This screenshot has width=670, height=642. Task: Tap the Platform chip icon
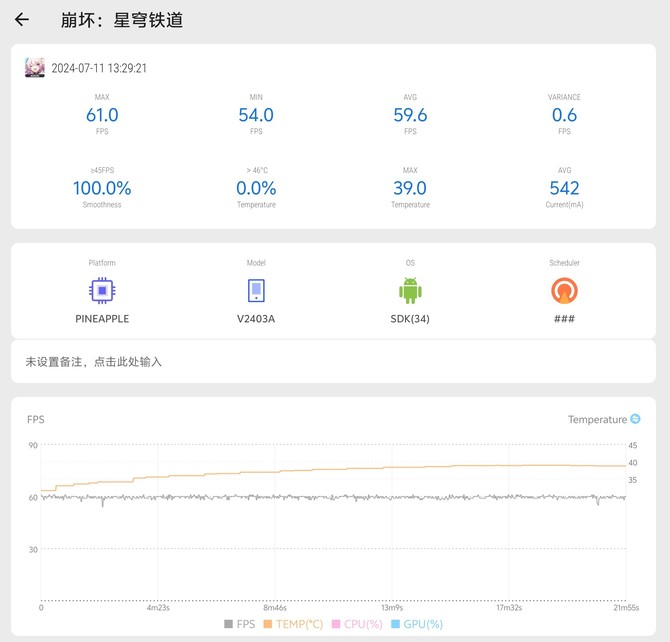pyautogui.click(x=102, y=291)
